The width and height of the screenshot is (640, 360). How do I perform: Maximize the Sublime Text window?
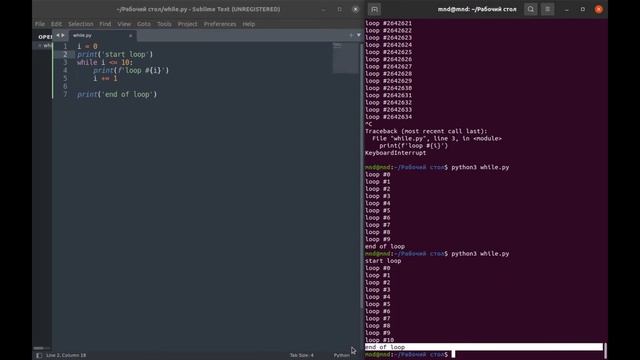click(340, 9)
